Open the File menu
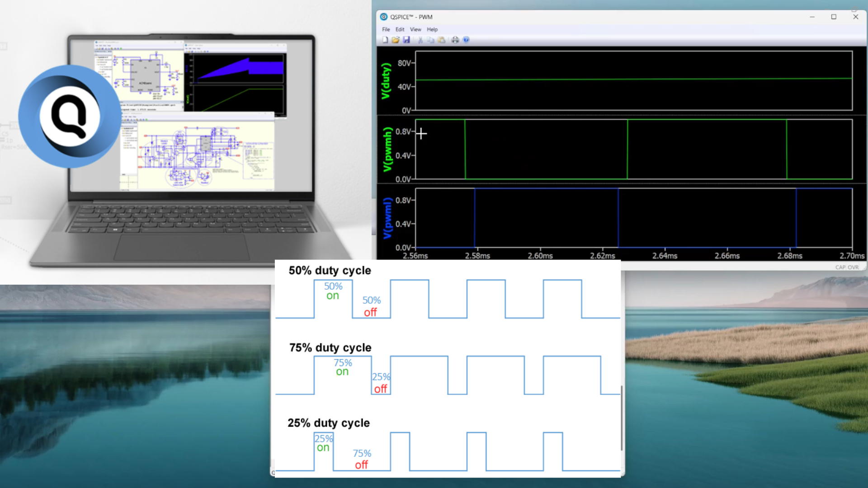 [x=387, y=29]
